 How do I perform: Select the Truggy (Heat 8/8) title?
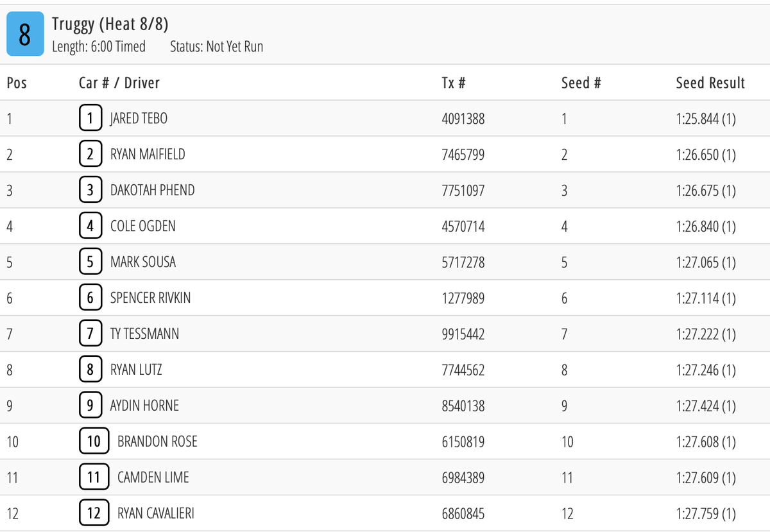click(x=110, y=24)
